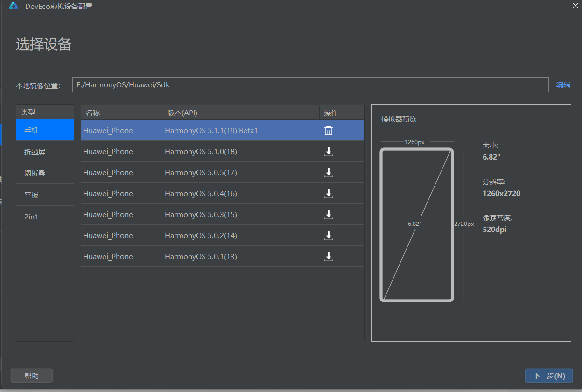Click the 520dpi pixel density value

click(x=494, y=229)
